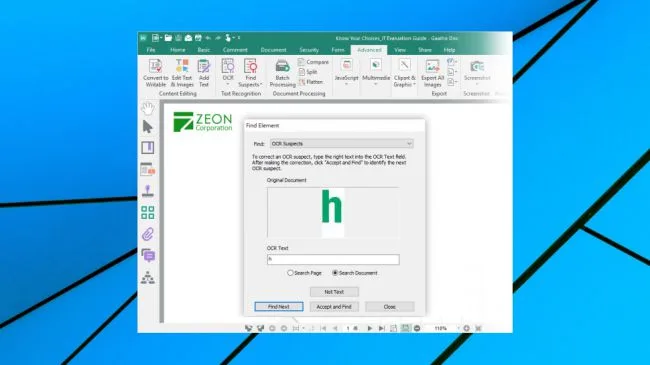Switch to the Basic tab
Image resolution: width=650 pixels, height=365 pixels.
[204, 50]
